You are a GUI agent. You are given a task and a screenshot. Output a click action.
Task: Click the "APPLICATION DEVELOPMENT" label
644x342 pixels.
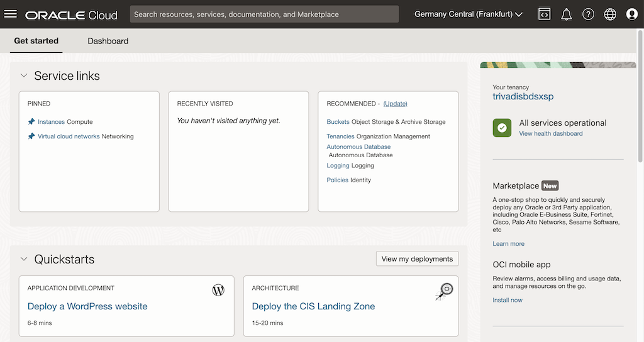(70, 288)
